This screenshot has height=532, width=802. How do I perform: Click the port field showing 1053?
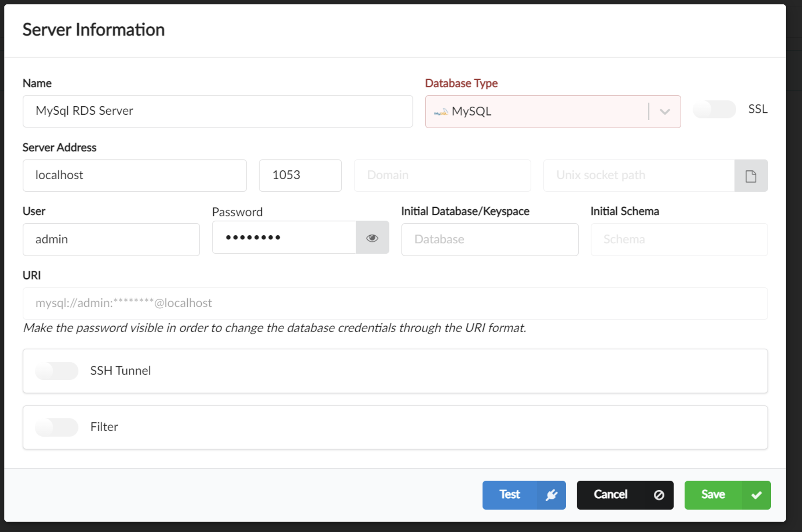coord(300,176)
